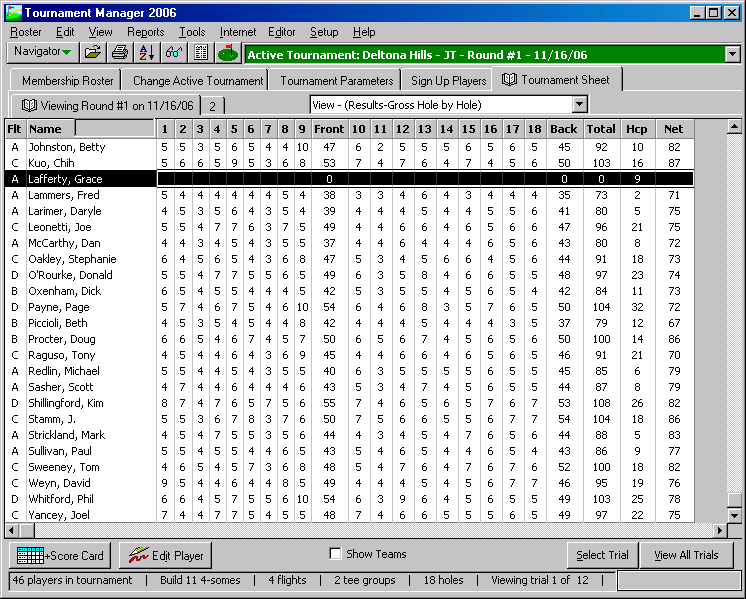Select the Johnston, Betty row
The height and width of the screenshot is (599, 746).
349,147
